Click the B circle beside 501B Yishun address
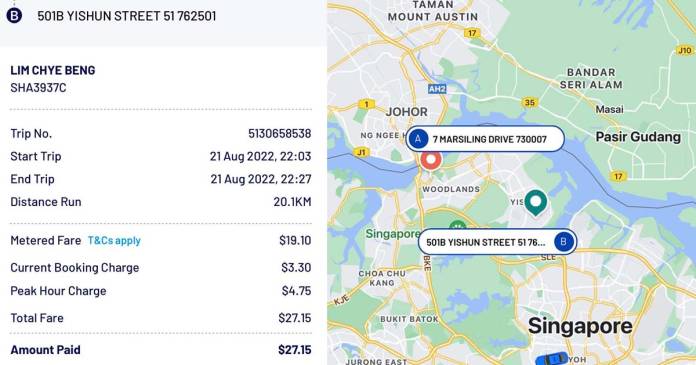This screenshot has width=696, height=365. (14, 16)
